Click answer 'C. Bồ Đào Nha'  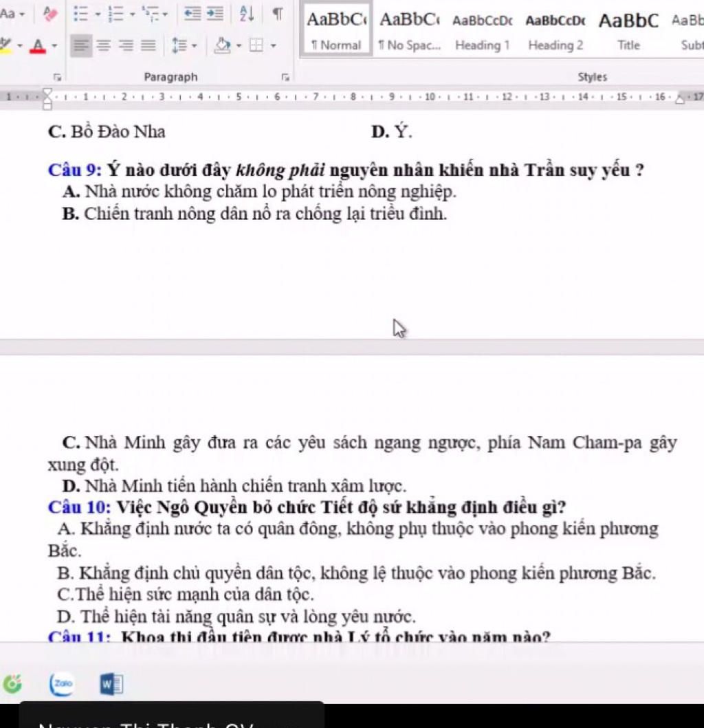pyautogui.click(x=107, y=132)
